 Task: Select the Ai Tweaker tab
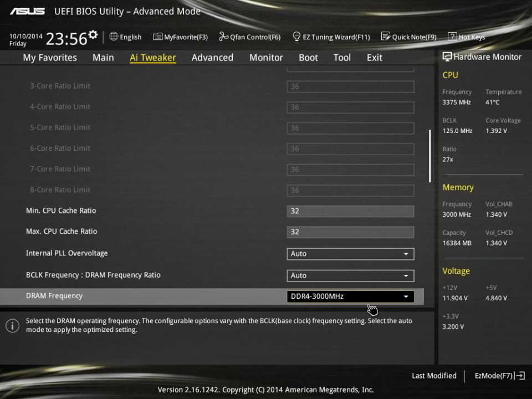tap(153, 58)
